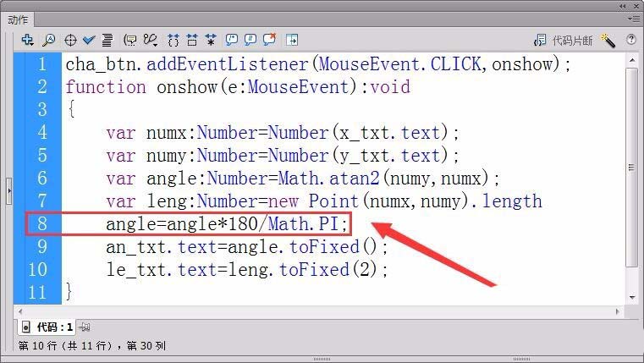Open the debug options stethoscope menu
Image resolution: width=644 pixels, height=363 pixels.
pos(151,40)
